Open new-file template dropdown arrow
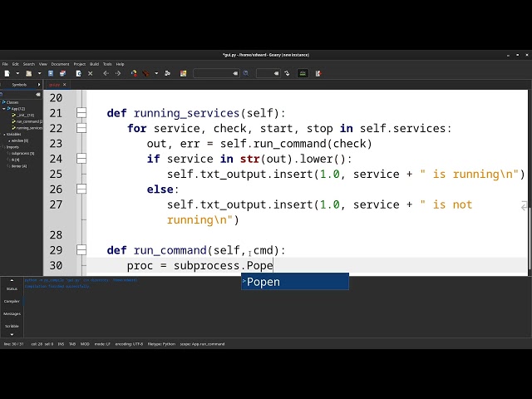The width and height of the screenshot is (532, 399). pyautogui.click(x=17, y=73)
